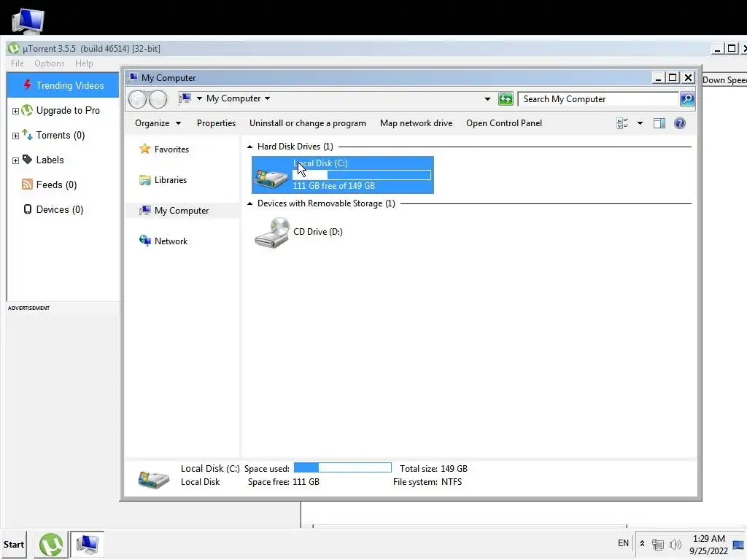Screen dimensions: 747x560
Task: Click the My Computer icon in navigation pane
Action: [145, 211]
